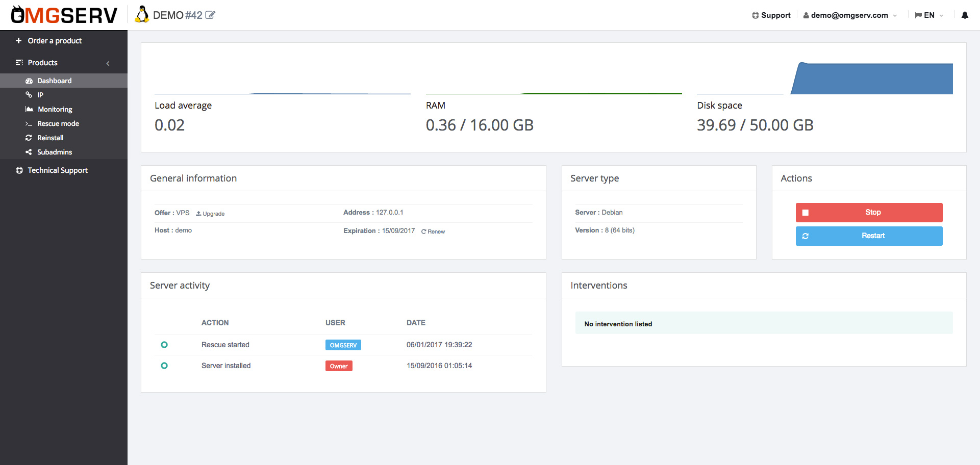The height and width of the screenshot is (465, 980).
Task: Open Subadmins section
Action: point(64,152)
